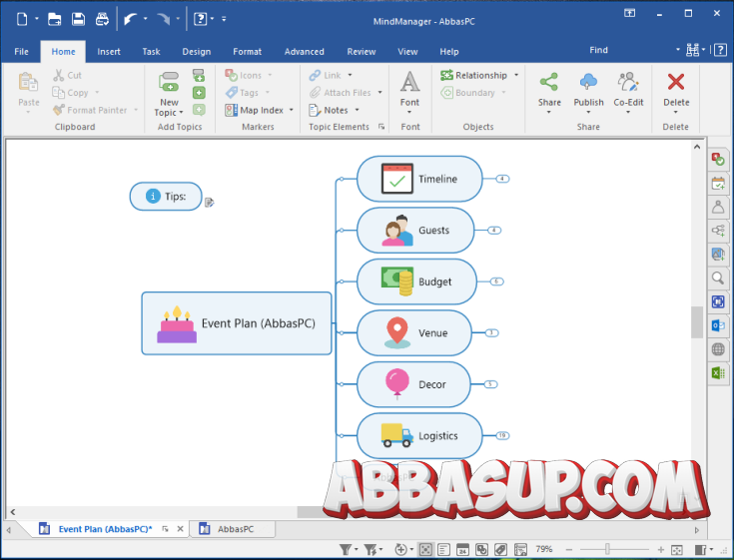Select the Timeline topic
Viewport: 734px width, 560px height.
tap(419, 179)
